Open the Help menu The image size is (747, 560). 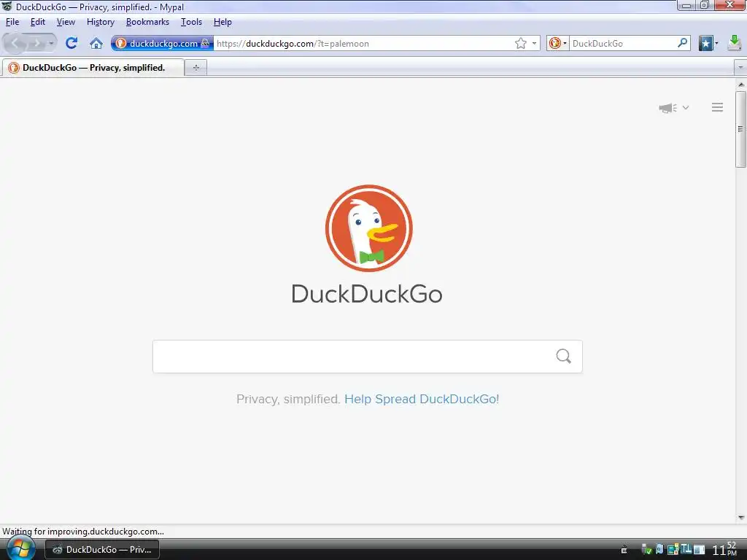coord(222,22)
